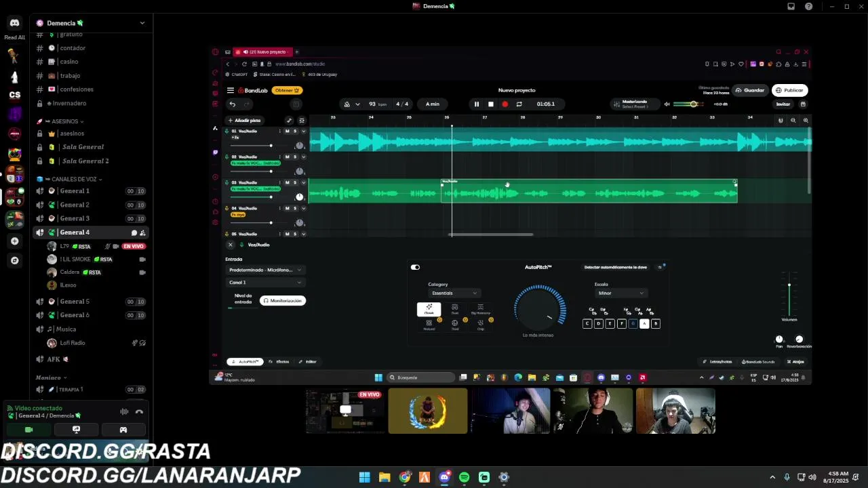Zoom in the BandLab timeline
Screen dimensions: 868x488
pos(806,121)
